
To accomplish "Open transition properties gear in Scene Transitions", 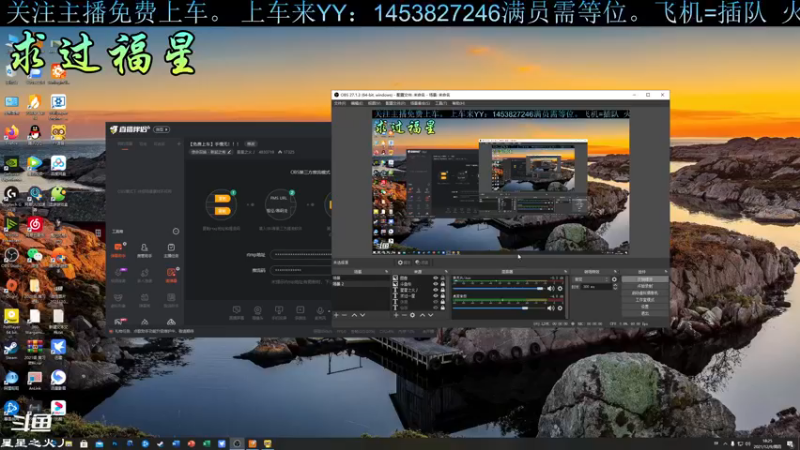I will [x=614, y=280].
